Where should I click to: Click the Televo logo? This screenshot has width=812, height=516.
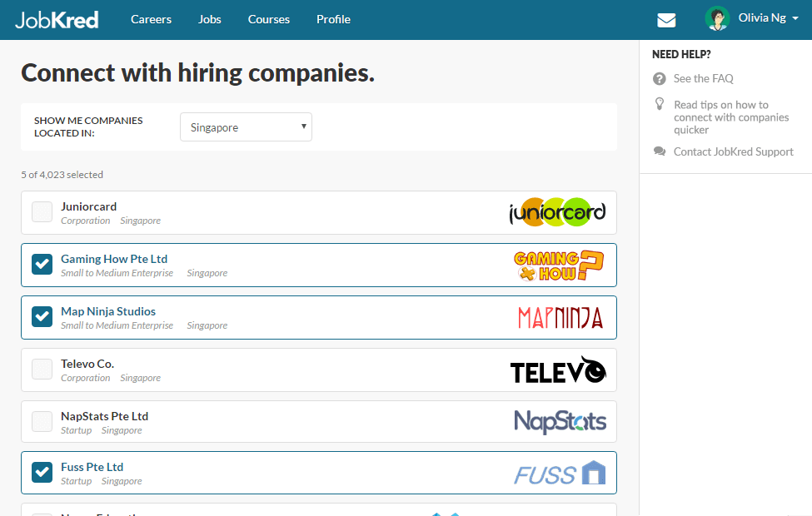[x=558, y=370]
